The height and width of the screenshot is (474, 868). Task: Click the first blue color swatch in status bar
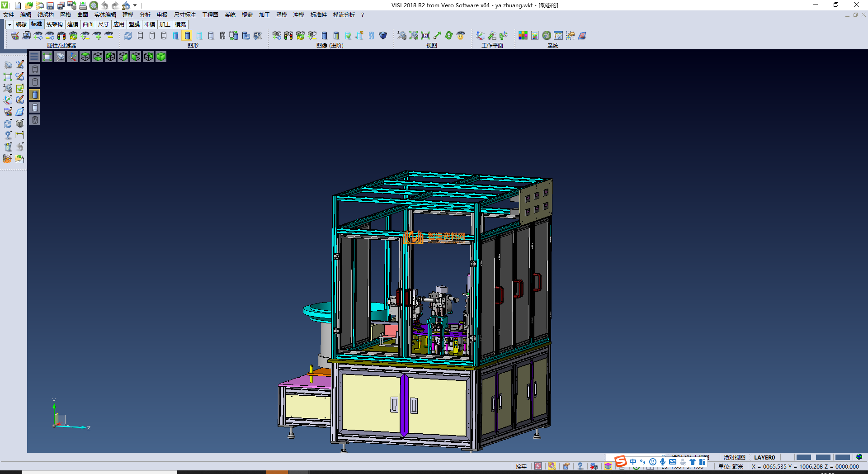[803, 457]
